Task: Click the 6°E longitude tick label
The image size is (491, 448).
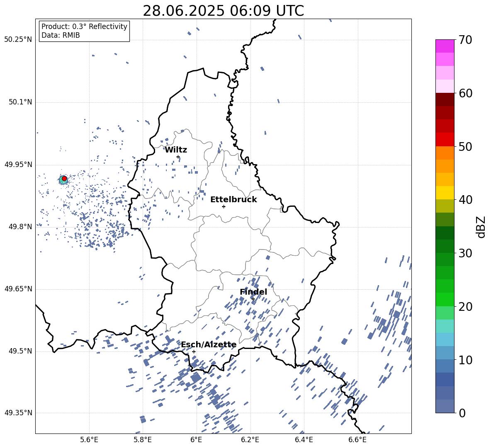Action: click(196, 440)
